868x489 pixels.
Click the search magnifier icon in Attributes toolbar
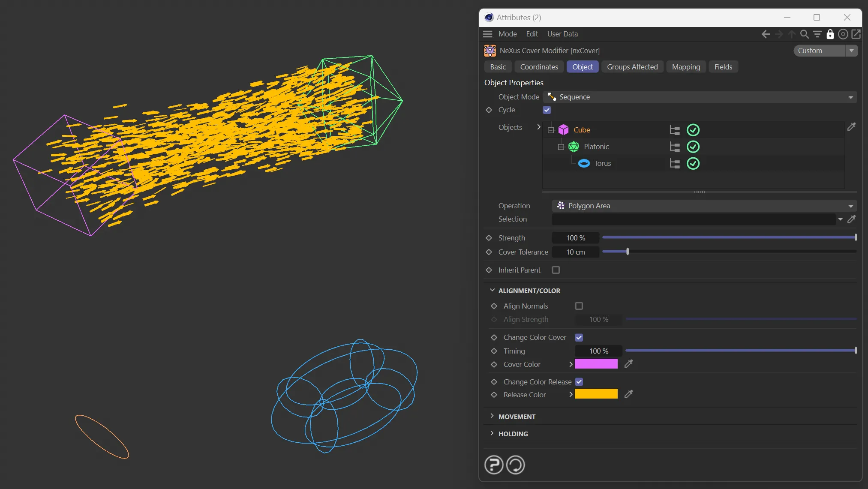pos(804,34)
